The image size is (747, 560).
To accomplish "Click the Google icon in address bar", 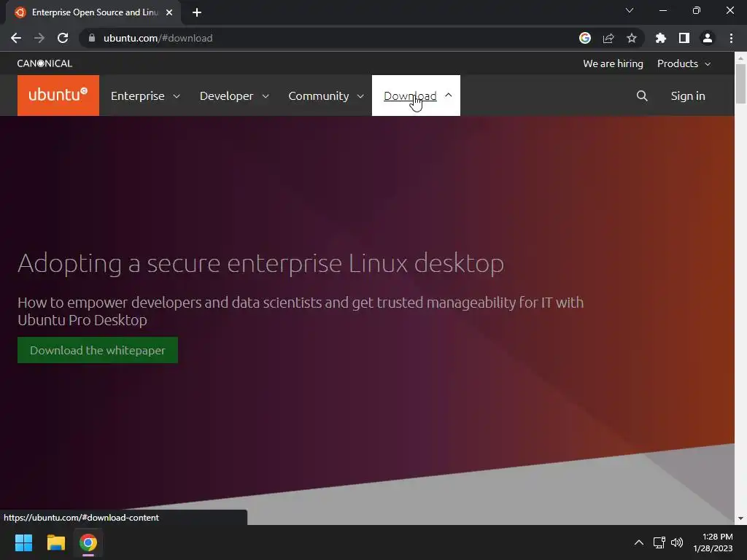I will [x=585, y=38].
